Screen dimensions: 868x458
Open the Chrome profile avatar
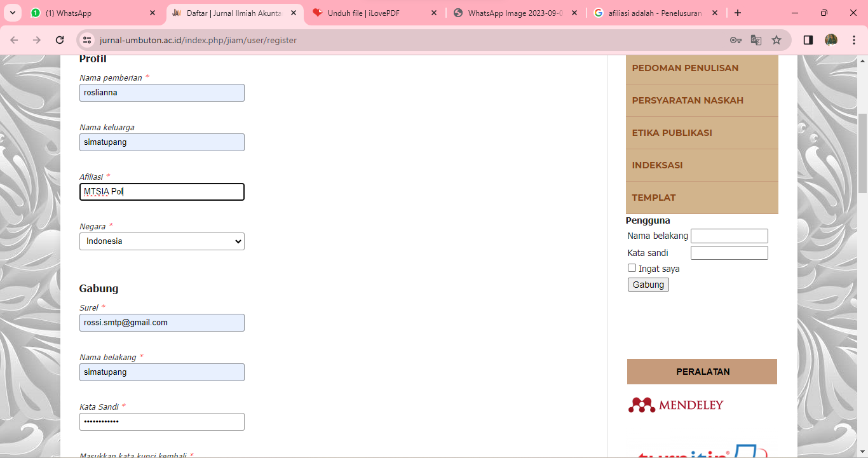click(x=831, y=40)
